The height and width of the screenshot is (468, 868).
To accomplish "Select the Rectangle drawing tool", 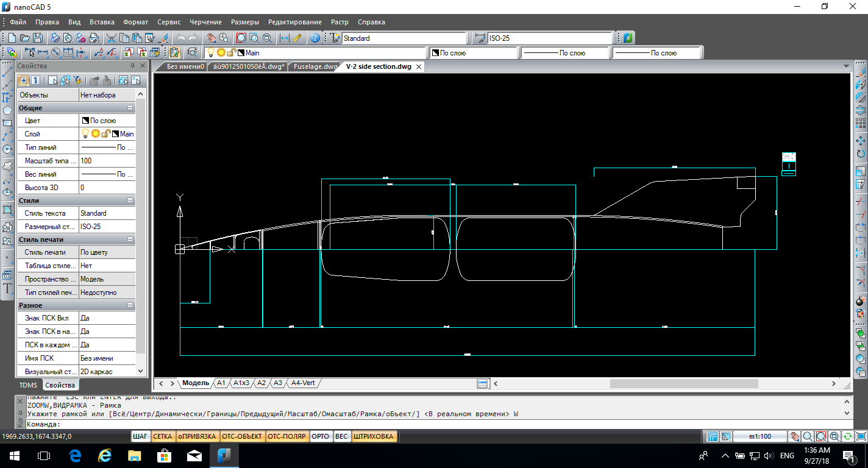I will (7, 123).
